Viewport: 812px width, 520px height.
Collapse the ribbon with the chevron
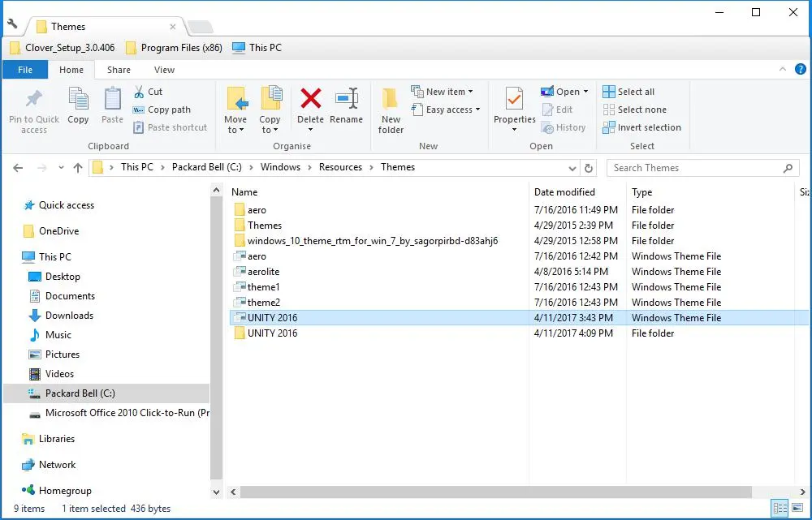pos(783,69)
